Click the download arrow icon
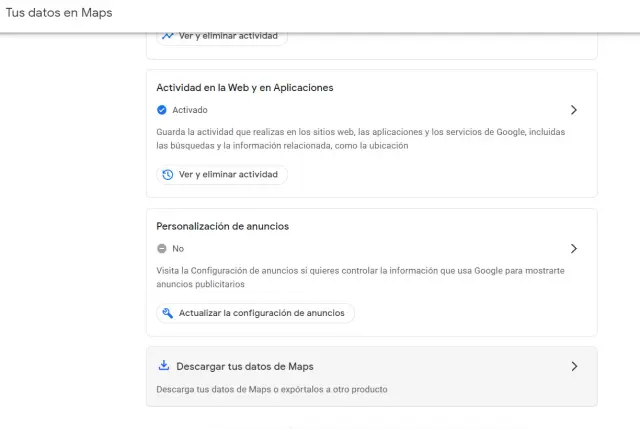Screen dimensions: 640x429 (164, 366)
